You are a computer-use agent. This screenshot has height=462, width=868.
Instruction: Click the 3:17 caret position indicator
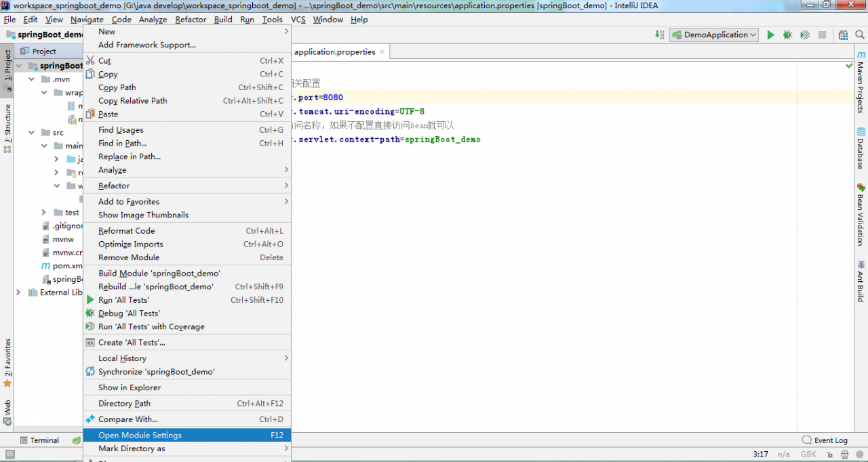(x=760, y=455)
